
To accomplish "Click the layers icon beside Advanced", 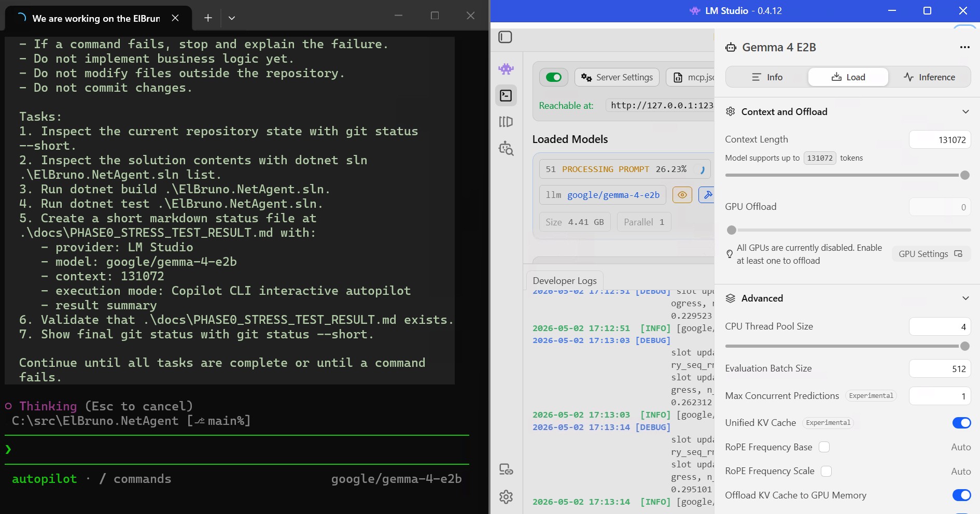I will 731,298.
